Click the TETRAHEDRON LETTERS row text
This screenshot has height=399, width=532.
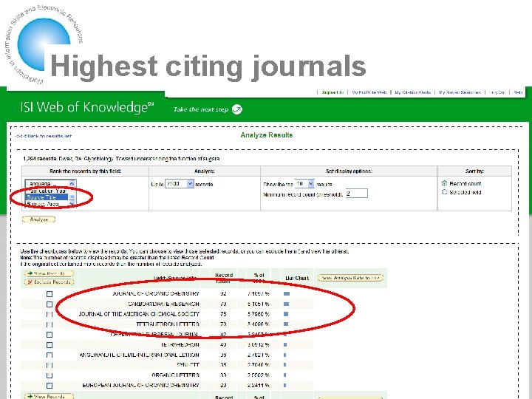tap(168, 324)
